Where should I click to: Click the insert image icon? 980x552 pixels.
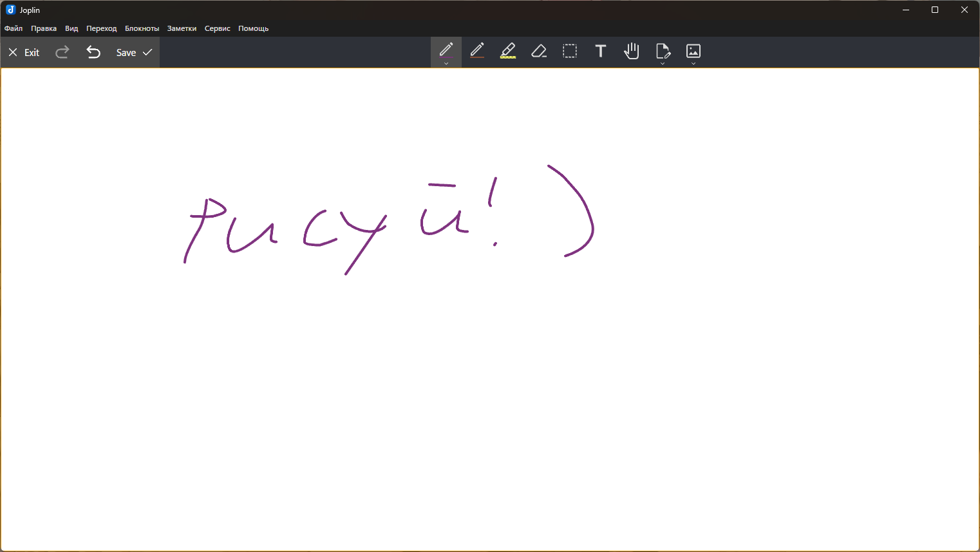point(693,50)
